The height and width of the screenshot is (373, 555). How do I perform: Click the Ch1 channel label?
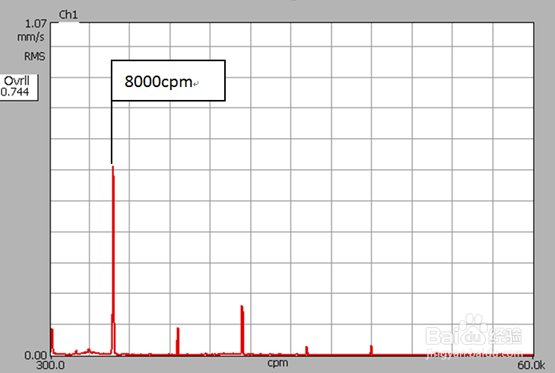68,15
